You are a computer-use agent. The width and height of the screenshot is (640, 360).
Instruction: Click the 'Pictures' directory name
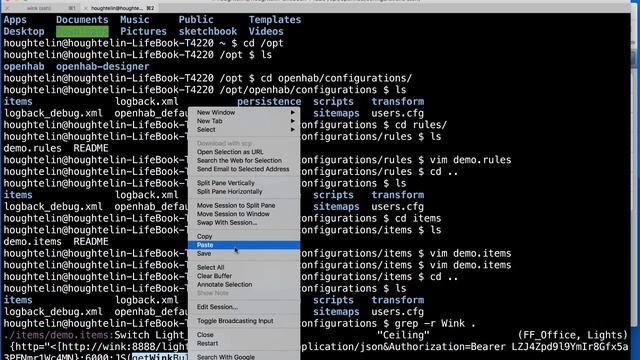tap(143, 31)
